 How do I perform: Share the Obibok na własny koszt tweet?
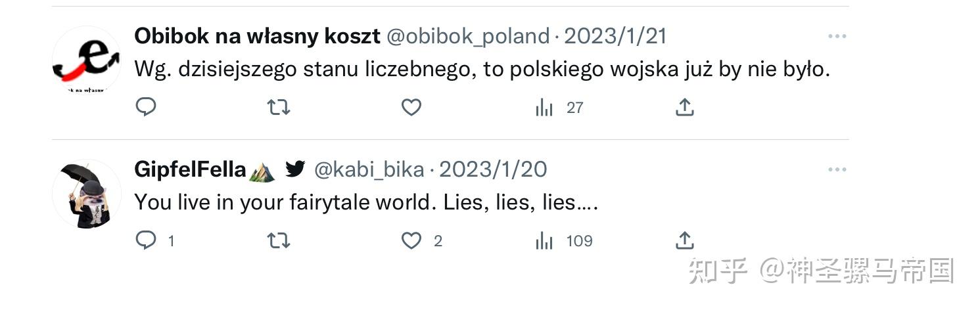click(x=685, y=107)
